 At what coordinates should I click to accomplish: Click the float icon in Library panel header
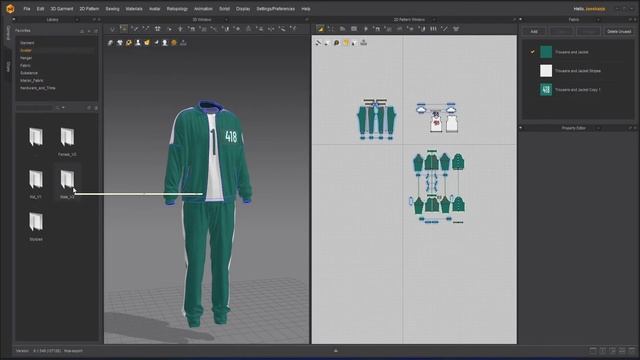click(x=93, y=20)
